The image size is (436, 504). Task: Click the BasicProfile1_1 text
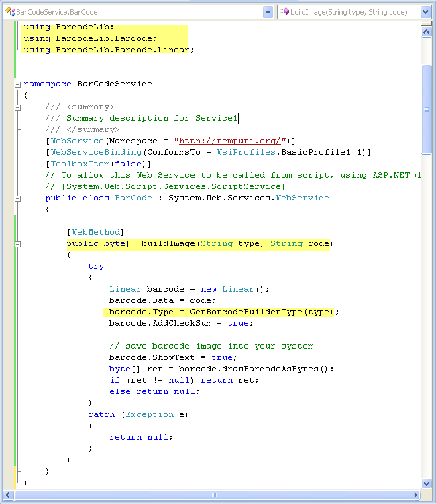tap(321, 152)
